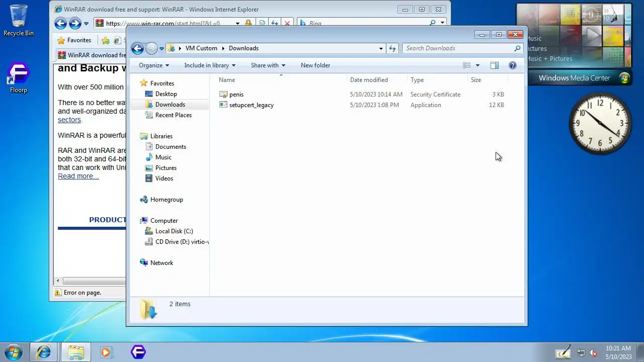Viewport: 644px width, 362px height.
Task: Go forward in Internet Explorer
Action: tap(75, 23)
